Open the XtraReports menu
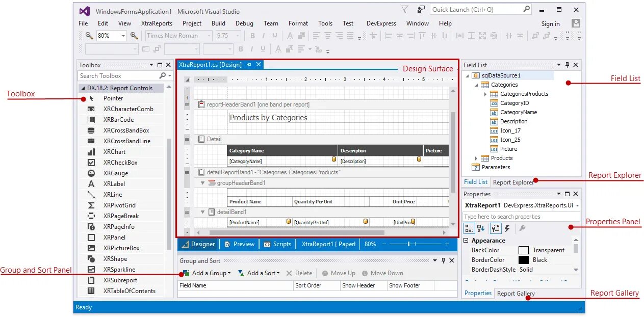Screen dimensions: 644x317 coord(157,23)
